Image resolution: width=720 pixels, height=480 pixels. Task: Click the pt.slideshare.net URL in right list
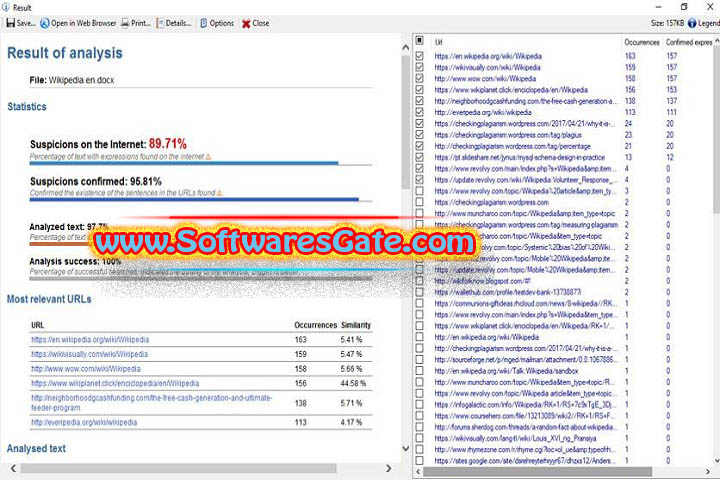(x=520, y=157)
